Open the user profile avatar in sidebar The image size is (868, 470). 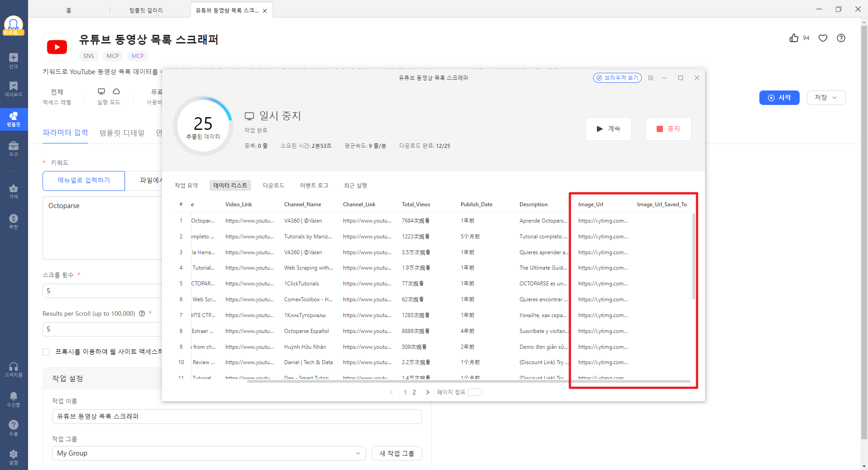tap(14, 25)
